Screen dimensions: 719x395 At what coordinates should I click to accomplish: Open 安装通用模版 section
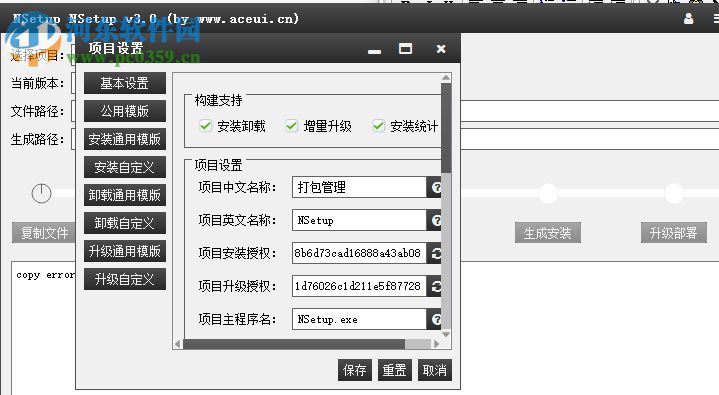click(125, 139)
